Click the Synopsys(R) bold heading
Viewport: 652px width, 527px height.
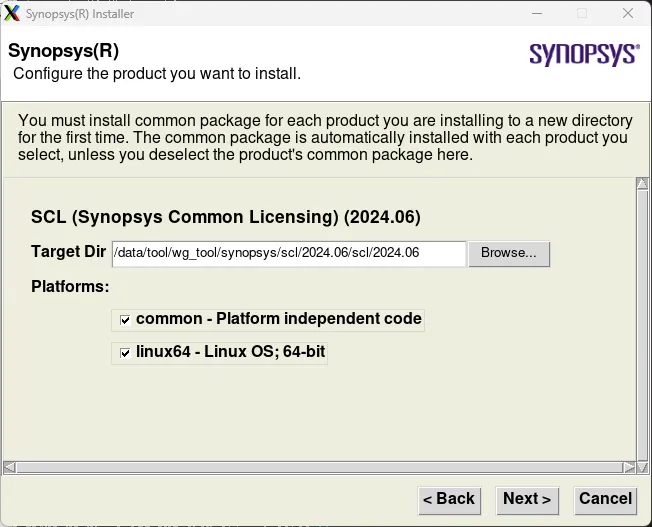(x=64, y=51)
